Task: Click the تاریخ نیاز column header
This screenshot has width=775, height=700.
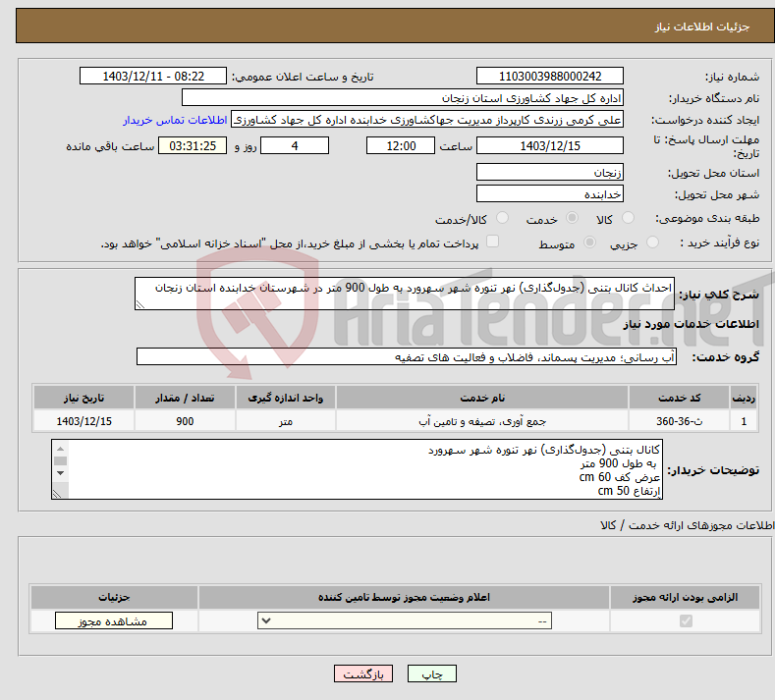Action: click(x=84, y=398)
